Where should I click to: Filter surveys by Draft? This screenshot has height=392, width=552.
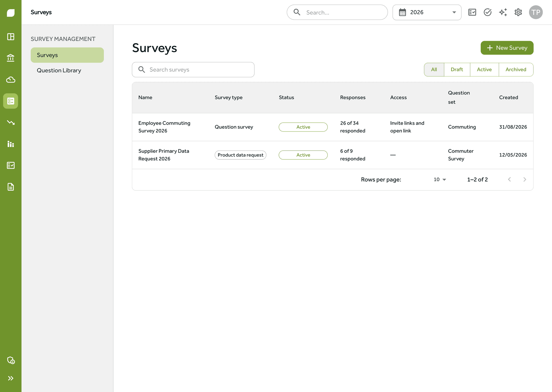457,69
